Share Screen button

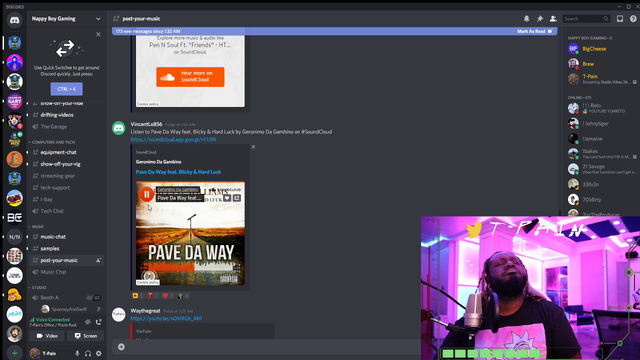click(x=86, y=336)
